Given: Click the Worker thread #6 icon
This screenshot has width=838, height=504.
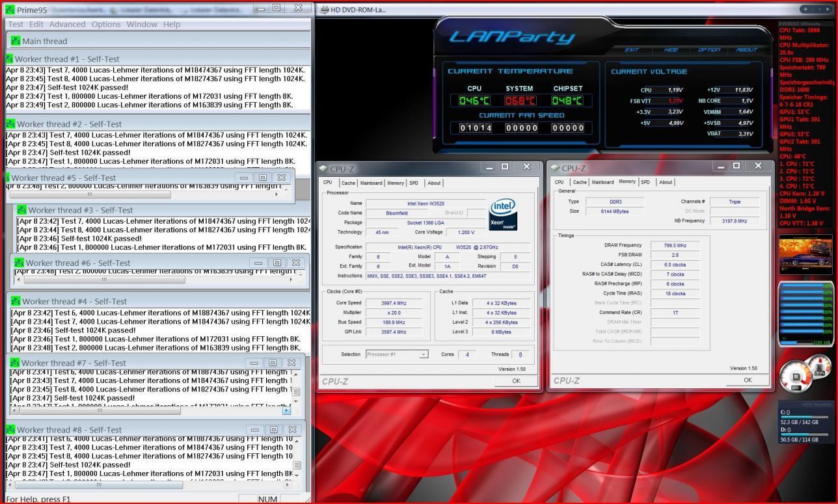Looking at the screenshot, I should [x=19, y=263].
